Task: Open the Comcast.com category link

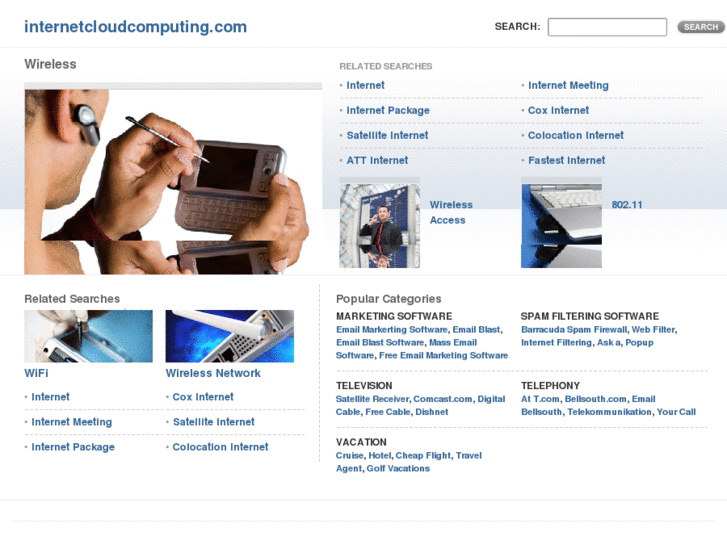Action: pos(442,399)
